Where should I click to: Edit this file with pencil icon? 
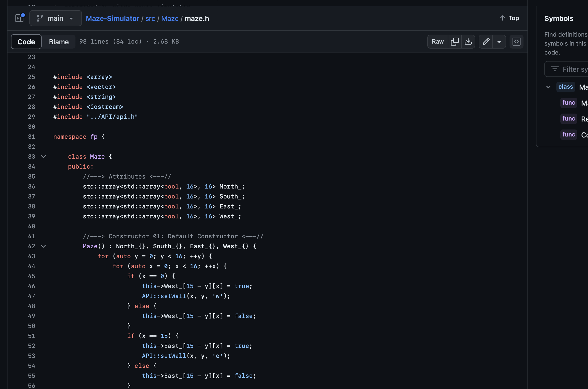click(486, 42)
